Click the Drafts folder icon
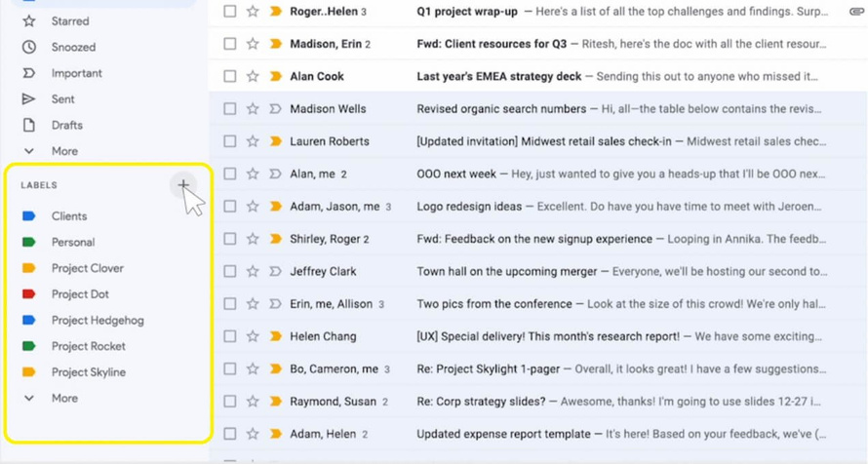The height and width of the screenshot is (464, 868). tap(29, 125)
